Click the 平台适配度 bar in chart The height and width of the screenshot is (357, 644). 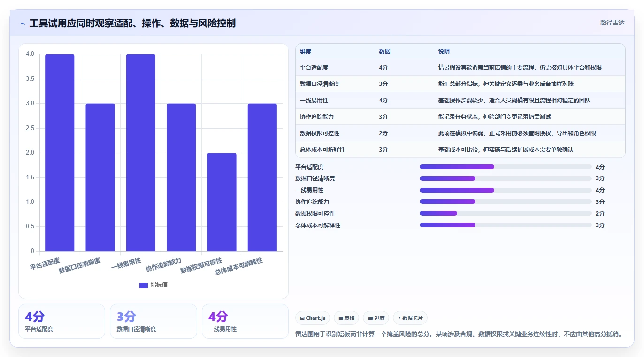pyautogui.click(x=60, y=153)
